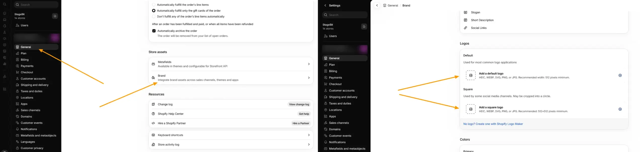The height and width of the screenshot is (152, 644).
Task: Open Users in General page sidebar
Action: coord(24,25)
